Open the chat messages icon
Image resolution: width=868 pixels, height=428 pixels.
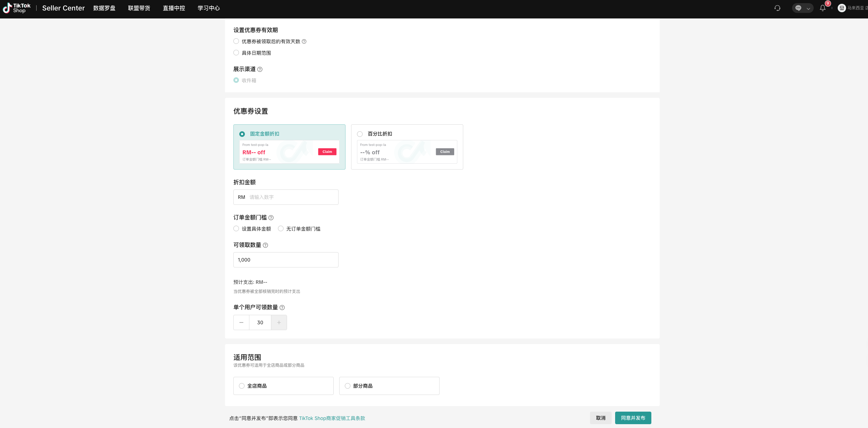[798, 8]
